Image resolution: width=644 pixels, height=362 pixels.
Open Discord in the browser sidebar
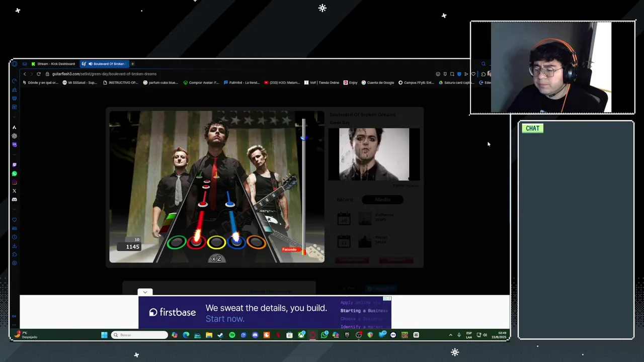tap(14, 199)
